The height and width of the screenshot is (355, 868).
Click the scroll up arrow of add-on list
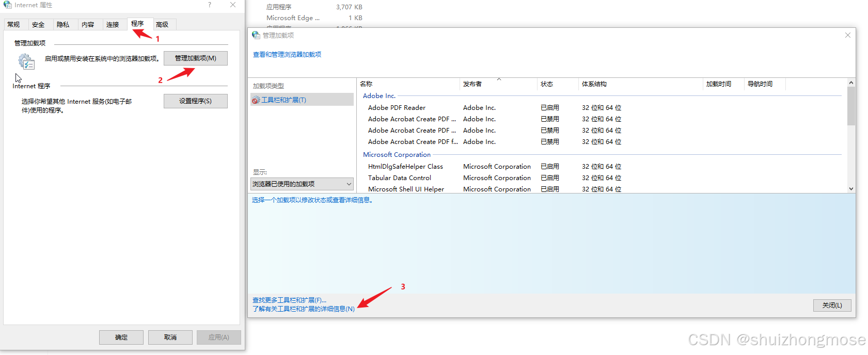pyautogui.click(x=851, y=83)
